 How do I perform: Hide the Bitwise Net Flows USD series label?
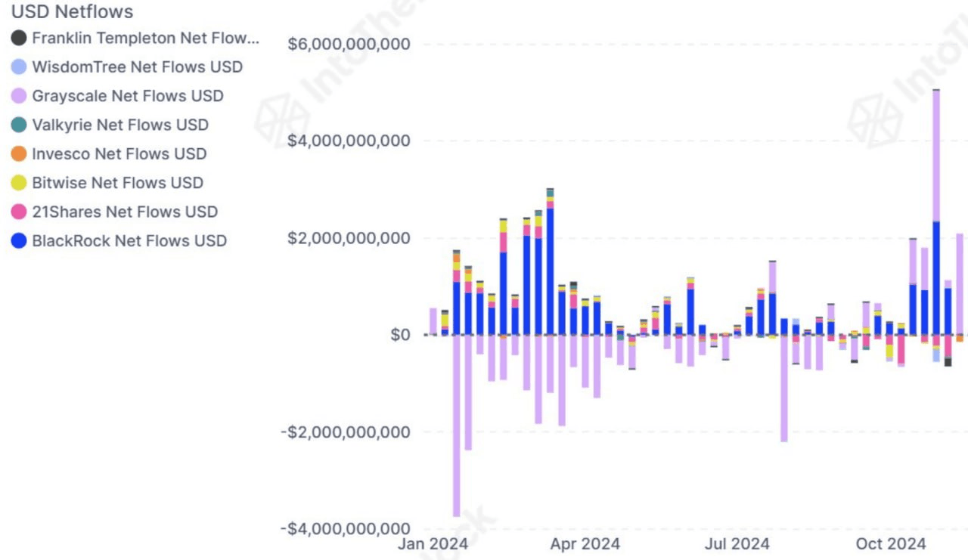click(x=117, y=183)
